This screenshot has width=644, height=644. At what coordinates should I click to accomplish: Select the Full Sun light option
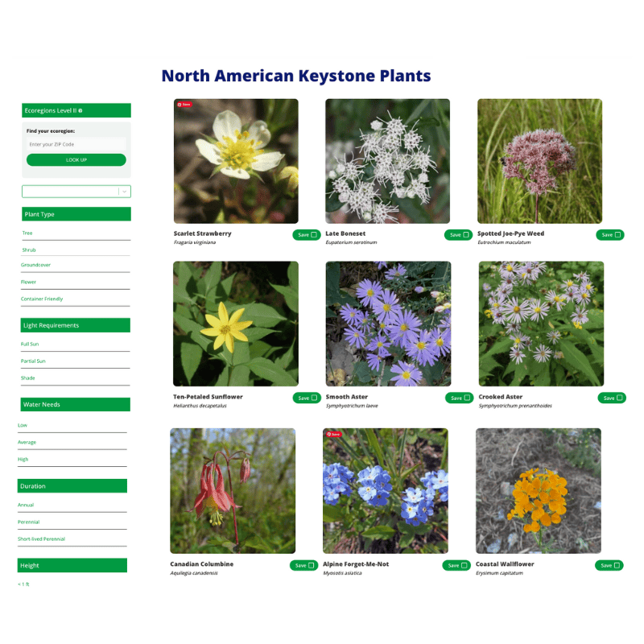(30, 344)
